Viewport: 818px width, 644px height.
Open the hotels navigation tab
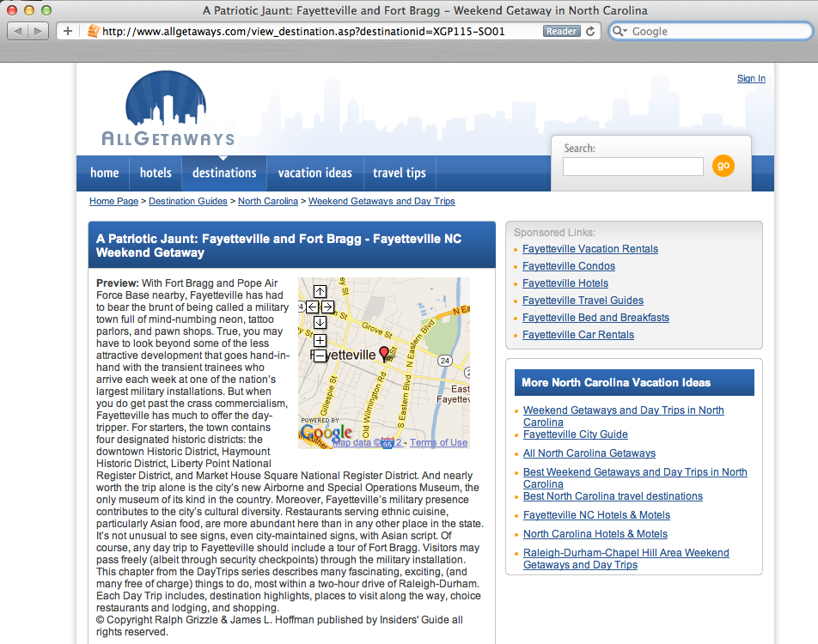click(x=156, y=173)
